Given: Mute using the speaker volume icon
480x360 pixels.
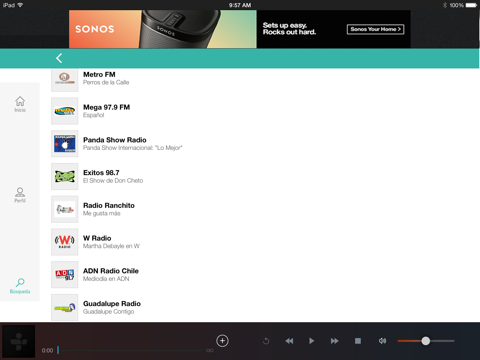Looking at the screenshot, I should 382,341.
